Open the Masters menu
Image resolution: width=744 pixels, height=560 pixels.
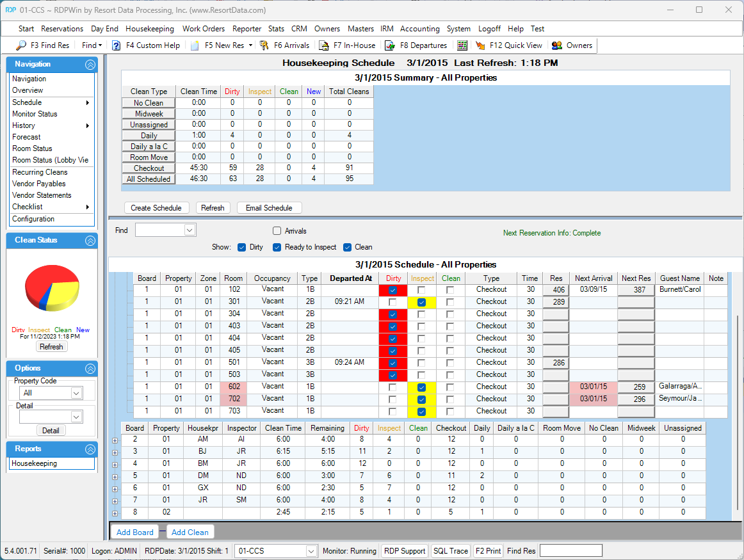360,29
